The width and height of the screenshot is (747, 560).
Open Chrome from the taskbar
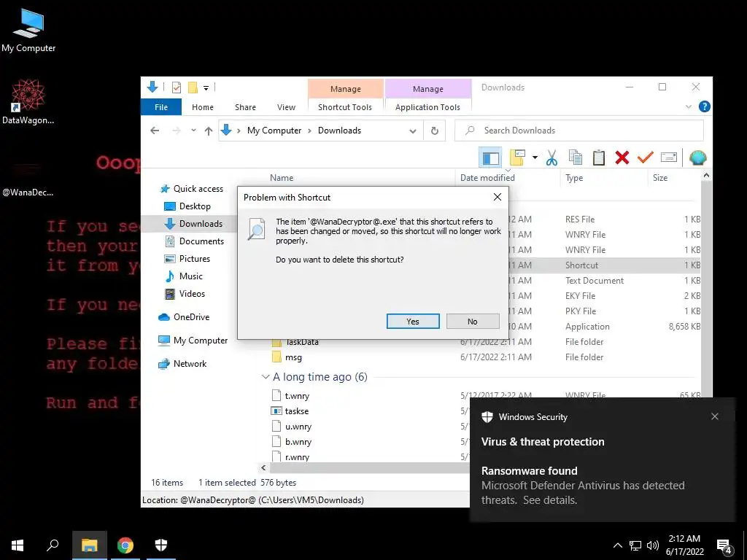pyautogui.click(x=125, y=545)
